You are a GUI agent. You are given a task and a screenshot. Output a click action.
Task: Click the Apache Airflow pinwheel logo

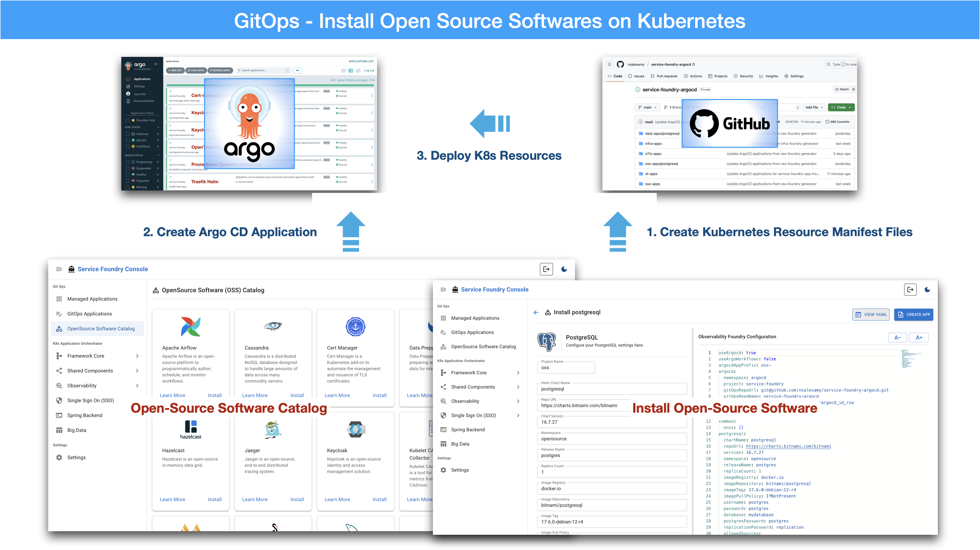(x=191, y=327)
